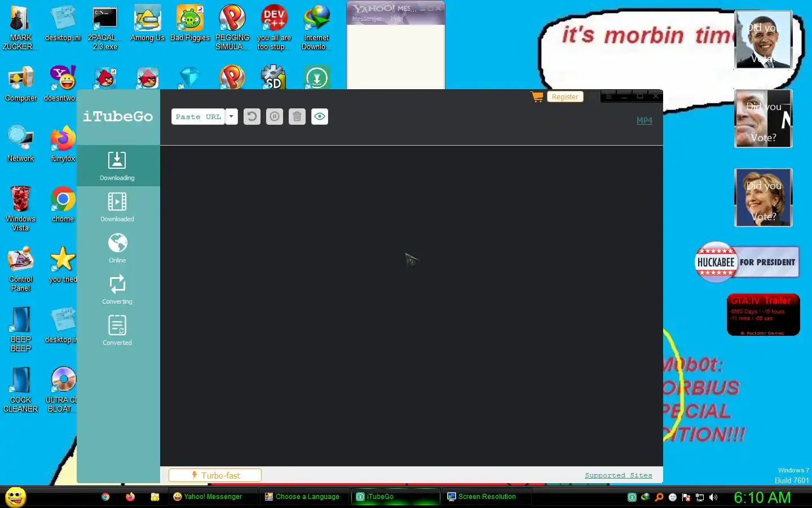
Task: Open the Downloaded sidebar tab
Action: pyautogui.click(x=117, y=207)
